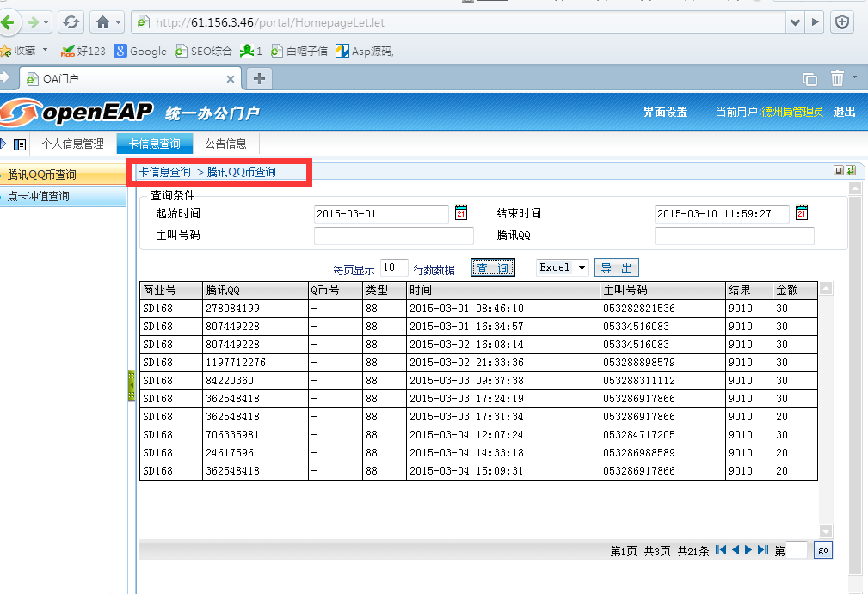Click the panel green refresh icon
The image size is (868, 594).
tap(851, 170)
